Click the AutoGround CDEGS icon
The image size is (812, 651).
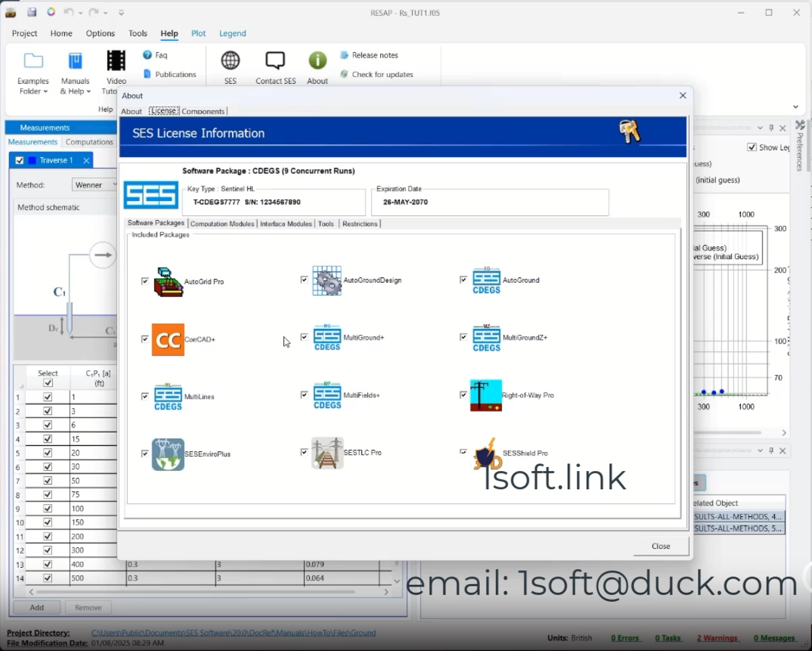click(487, 280)
